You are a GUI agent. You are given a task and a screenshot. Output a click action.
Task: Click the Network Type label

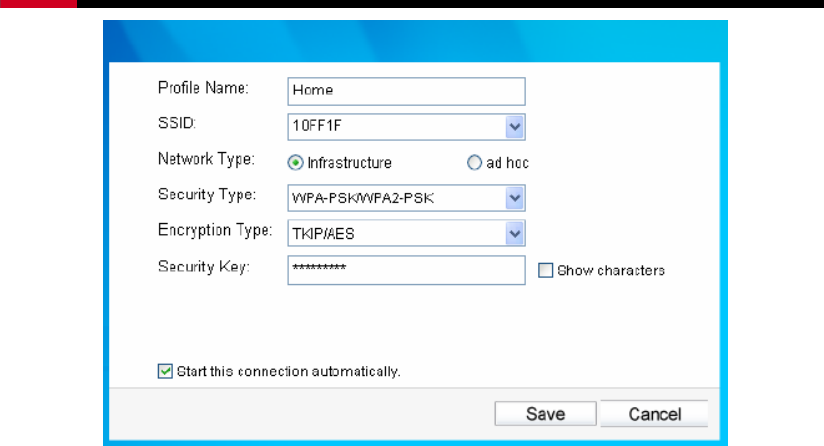[x=207, y=159]
